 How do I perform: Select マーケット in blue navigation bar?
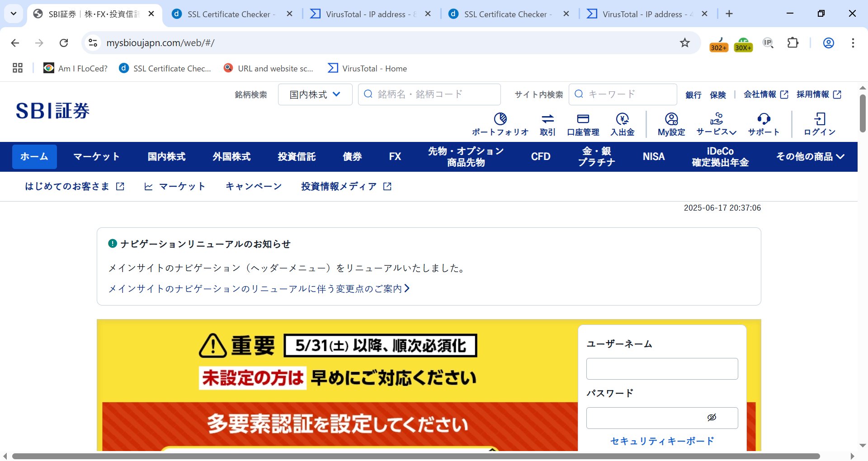pos(96,157)
